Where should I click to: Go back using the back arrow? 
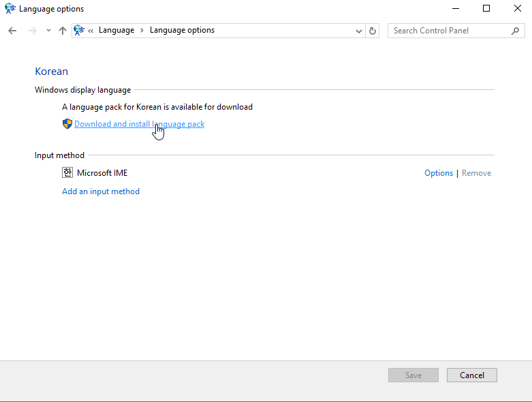(12, 31)
